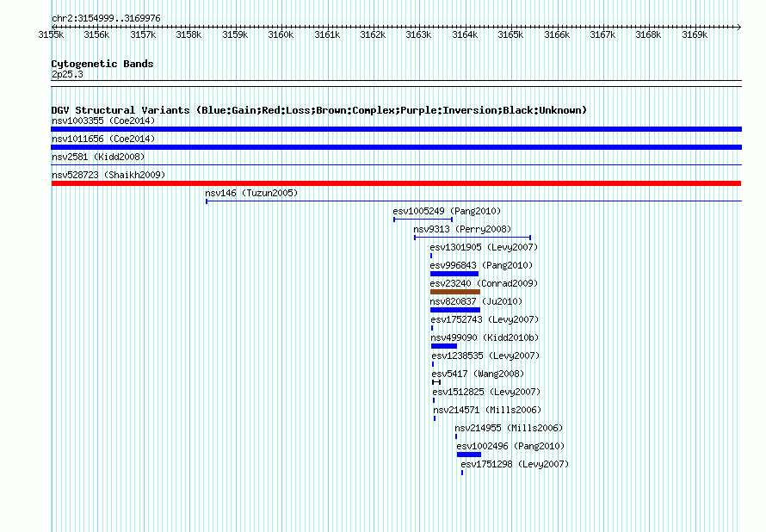
Task: Click the 3166k ruler position
Action: (557, 34)
